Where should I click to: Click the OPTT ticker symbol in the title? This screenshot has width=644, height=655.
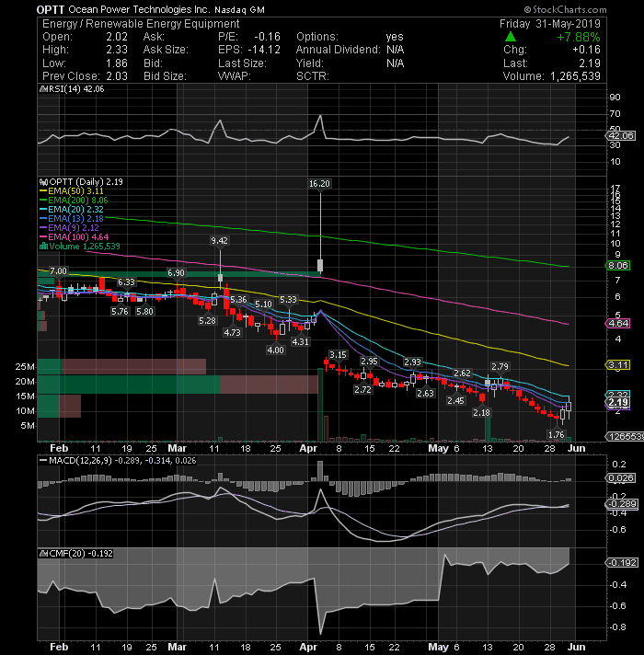[x=50, y=9]
